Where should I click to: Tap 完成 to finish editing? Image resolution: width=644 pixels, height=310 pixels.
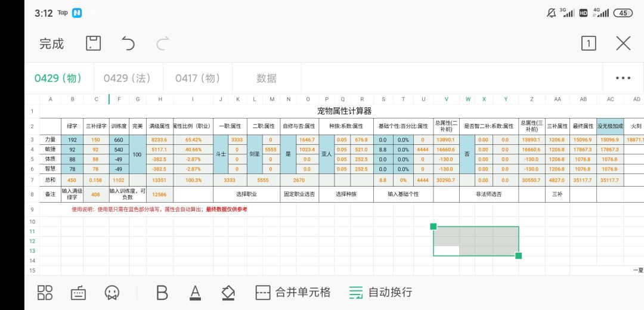[x=52, y=44]
